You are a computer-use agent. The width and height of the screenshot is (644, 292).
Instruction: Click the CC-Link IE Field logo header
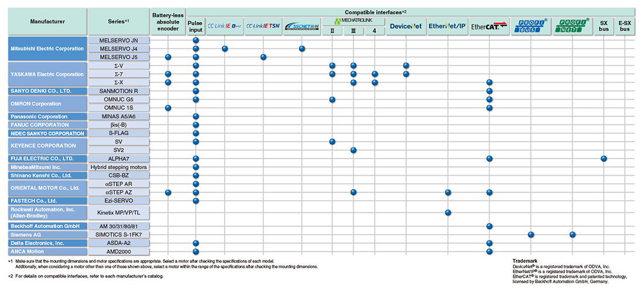[x=225, y=26]
